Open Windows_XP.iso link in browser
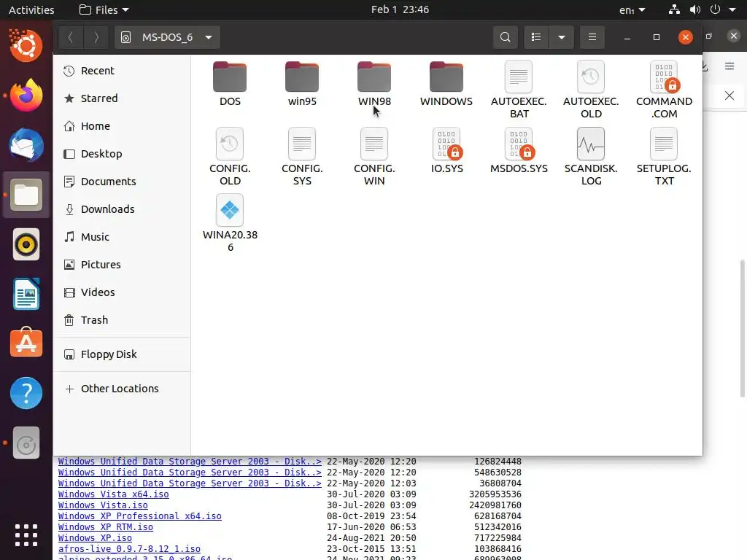The width and height of the screenshot is (747, 560). (95, 538)
